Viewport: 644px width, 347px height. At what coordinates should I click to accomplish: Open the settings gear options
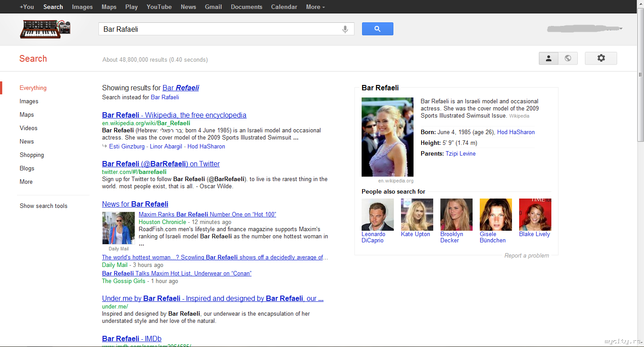[x=601, y=58]
